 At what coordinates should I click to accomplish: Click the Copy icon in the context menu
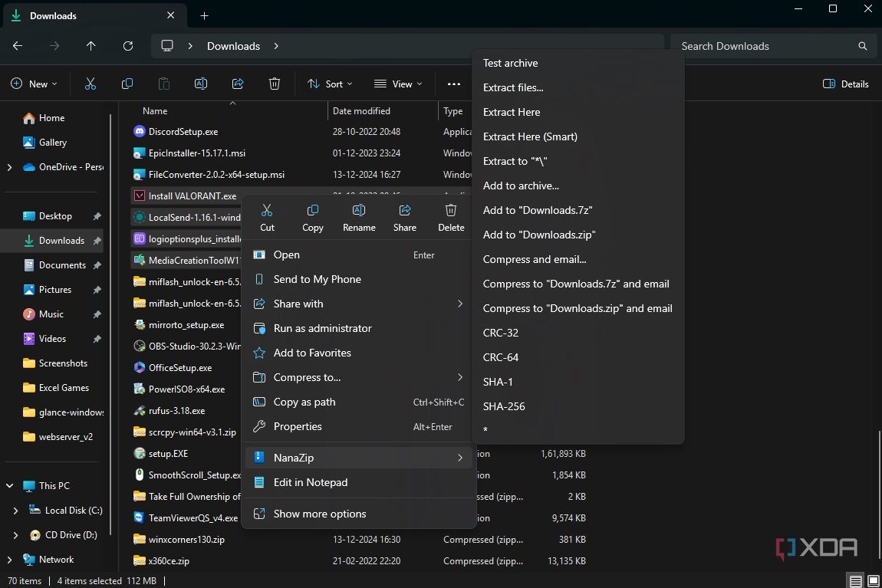(313, 211)
